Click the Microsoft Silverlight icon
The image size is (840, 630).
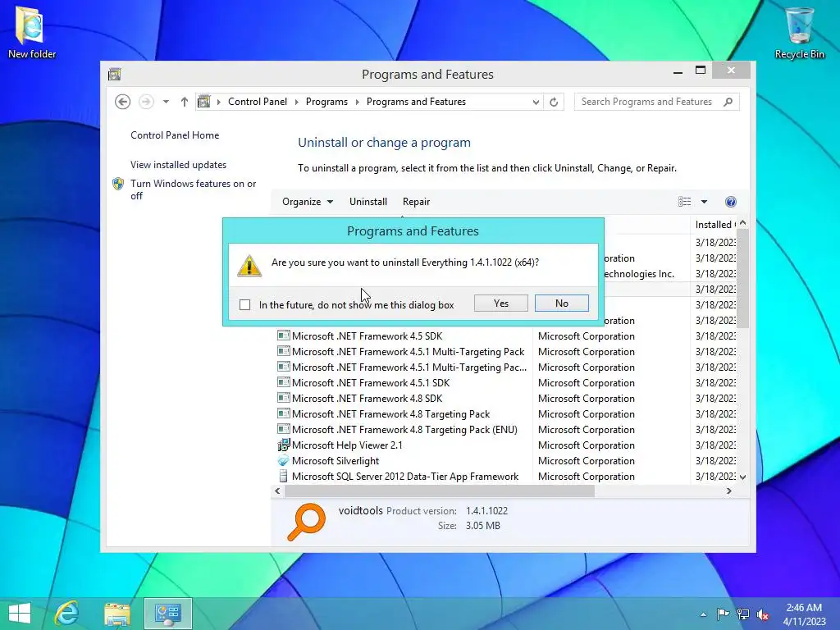pyautogui.click(x=283, y=461)
